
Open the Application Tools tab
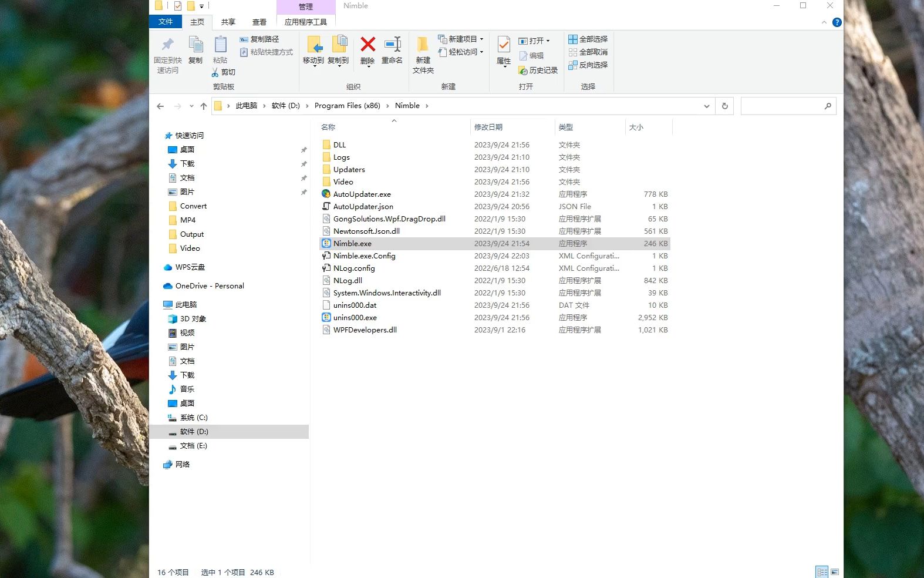point(305,22)
